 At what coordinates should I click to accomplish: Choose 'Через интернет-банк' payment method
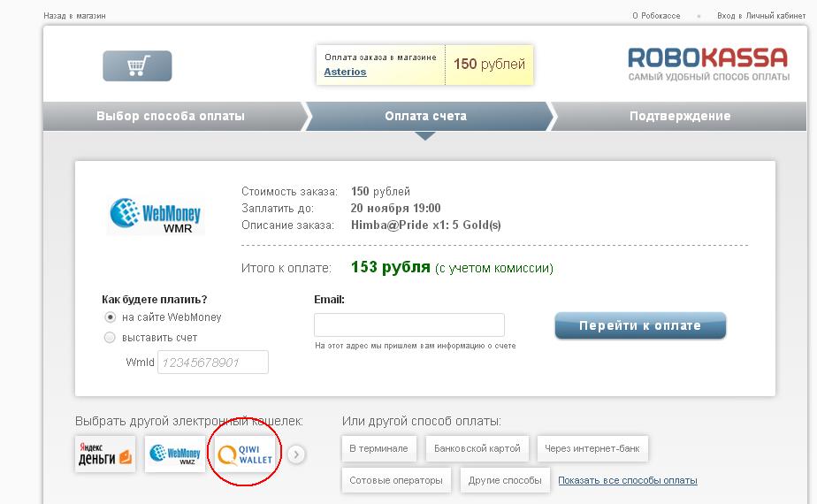click(x=592, y=449)
